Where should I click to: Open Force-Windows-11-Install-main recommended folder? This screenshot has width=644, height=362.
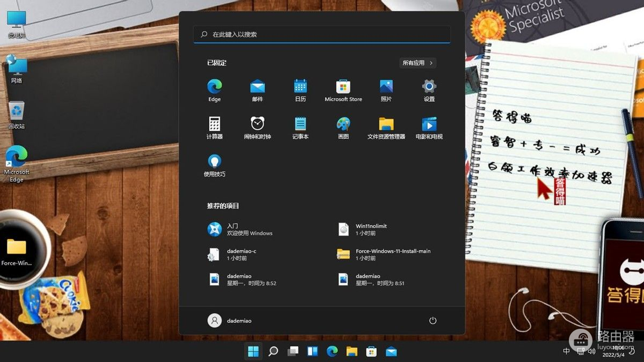click(392, 254)
